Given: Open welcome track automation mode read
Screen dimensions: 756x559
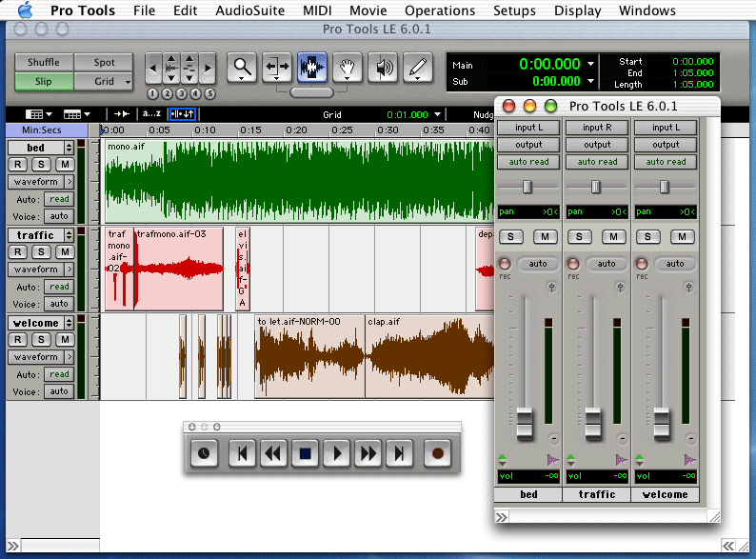Looking at the screenshot, I should pos(59,374).
